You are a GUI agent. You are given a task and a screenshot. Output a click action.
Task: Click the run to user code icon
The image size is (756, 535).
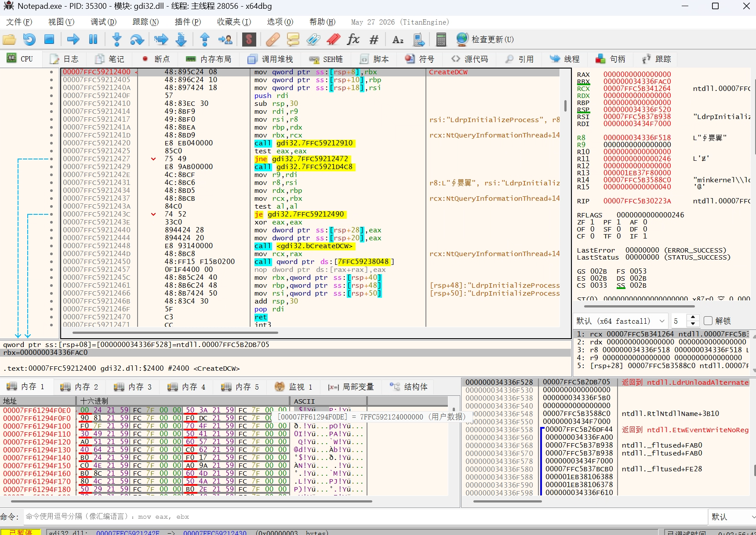tap(225, 40)
